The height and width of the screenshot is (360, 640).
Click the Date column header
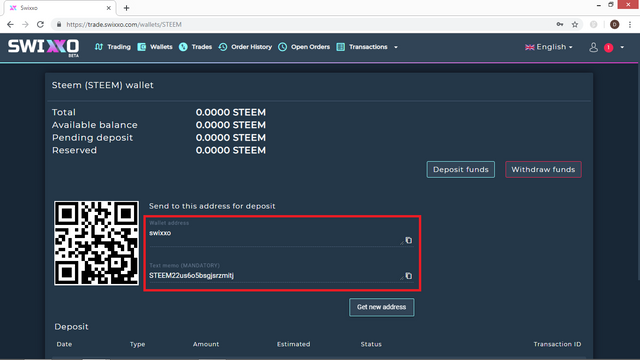click(64, 344)
